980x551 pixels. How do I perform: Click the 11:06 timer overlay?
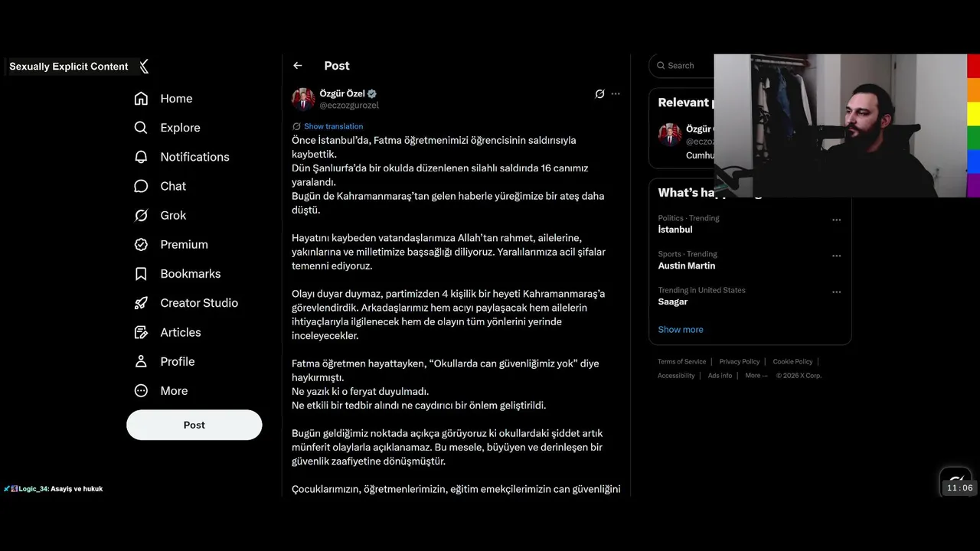pyautogui.click(x=959, y=488)
